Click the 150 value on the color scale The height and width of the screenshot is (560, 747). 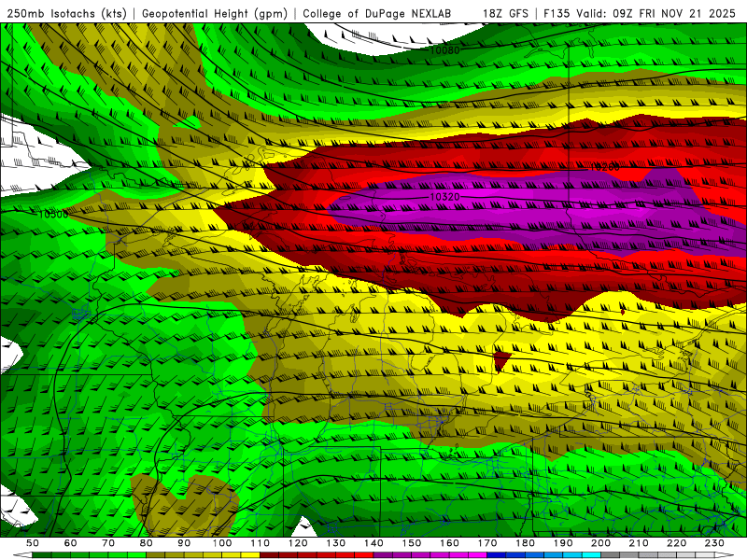411,543
